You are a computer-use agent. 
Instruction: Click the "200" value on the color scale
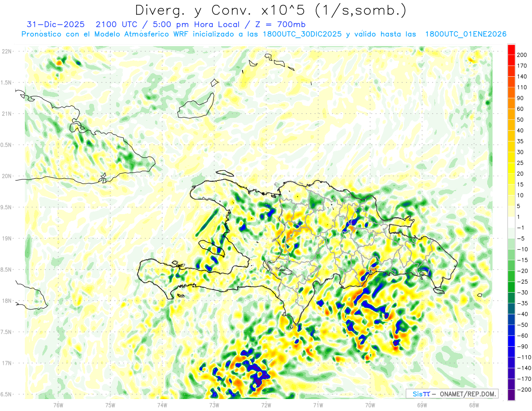522,55
